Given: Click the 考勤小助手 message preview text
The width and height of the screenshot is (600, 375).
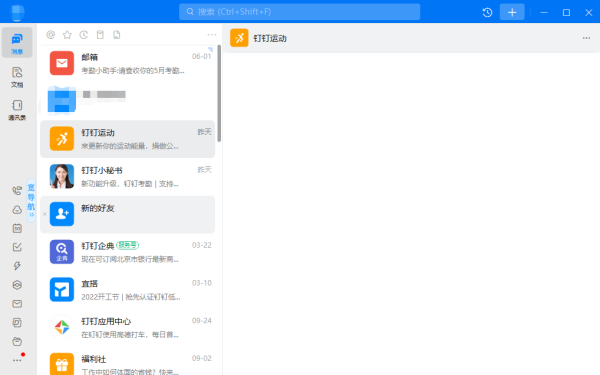Looking at the screenshot, I should pyautogui.click(x=133, y=70).
